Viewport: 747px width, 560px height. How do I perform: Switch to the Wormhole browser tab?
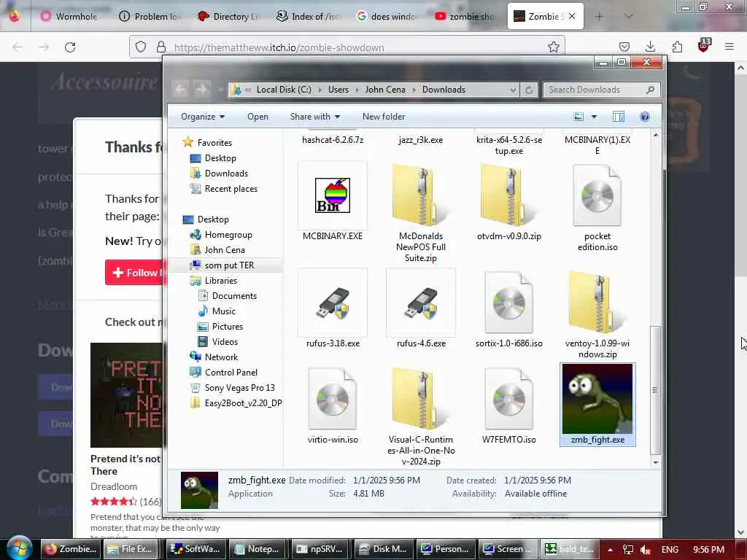point(70,16)
